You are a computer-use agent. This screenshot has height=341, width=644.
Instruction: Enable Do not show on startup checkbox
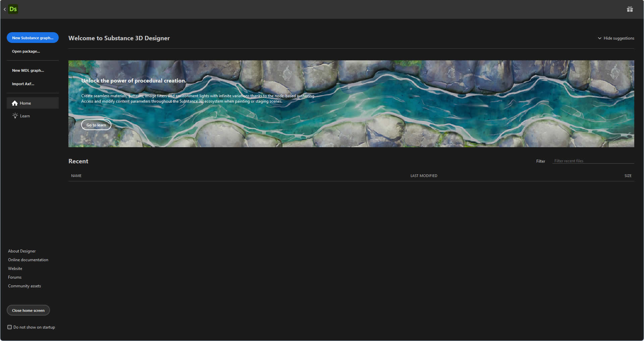10,327
